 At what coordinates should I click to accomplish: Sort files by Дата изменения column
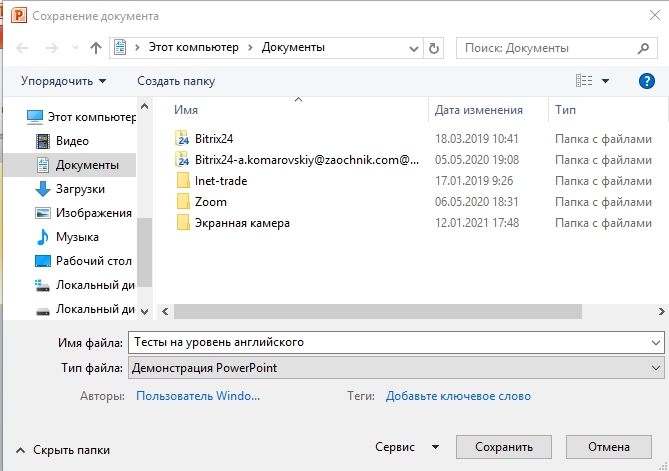pos(479,110)
